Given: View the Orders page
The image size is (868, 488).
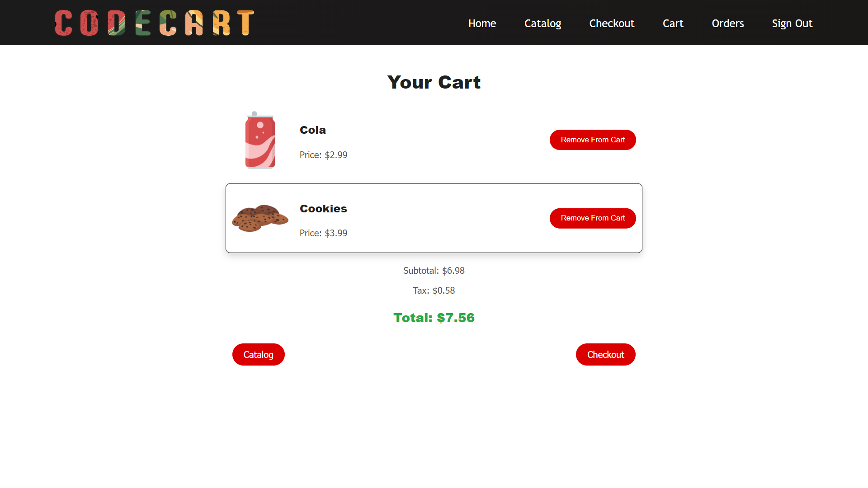Looking at the screenshot, I should [x=727, y=23].
